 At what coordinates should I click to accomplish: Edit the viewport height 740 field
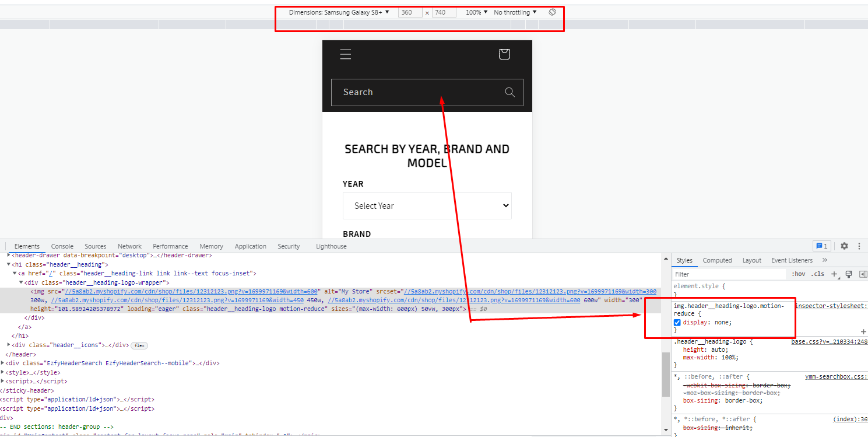coord(444,12)
